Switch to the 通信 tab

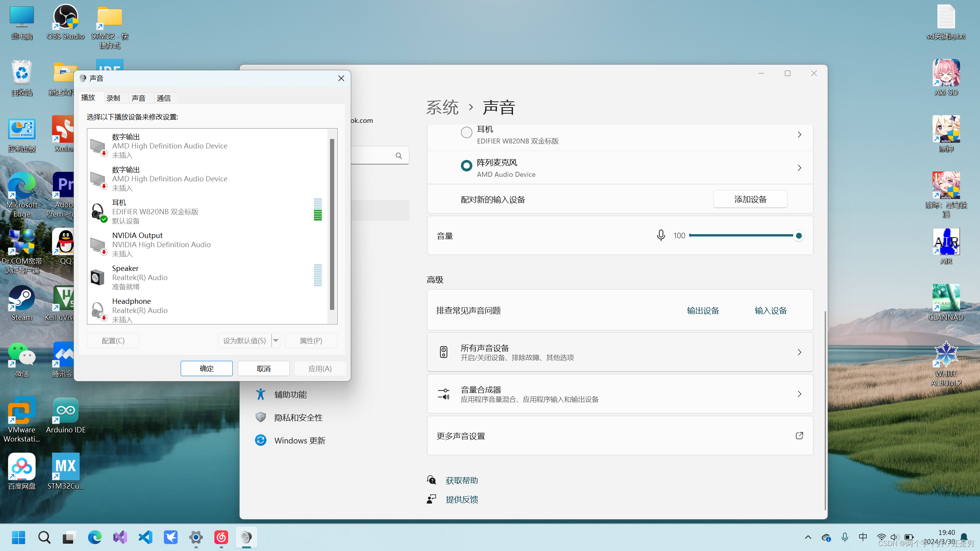[x=164, y=98]
